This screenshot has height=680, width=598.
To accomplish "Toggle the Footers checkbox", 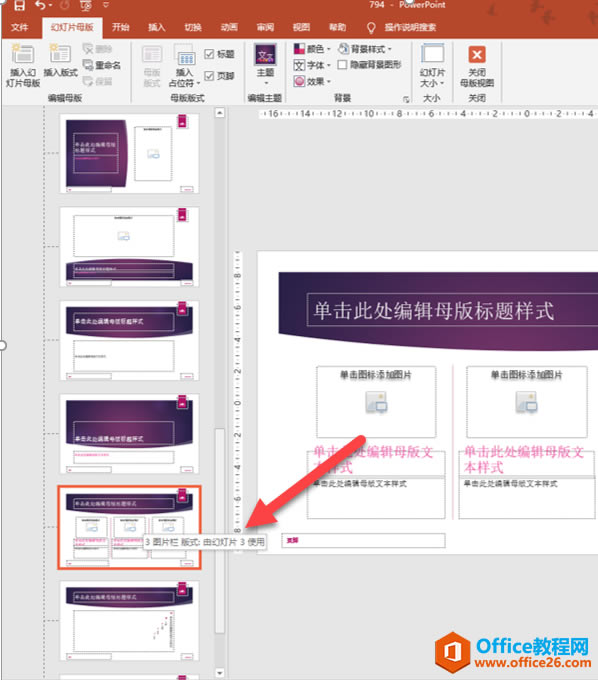I will pos(209,76).
